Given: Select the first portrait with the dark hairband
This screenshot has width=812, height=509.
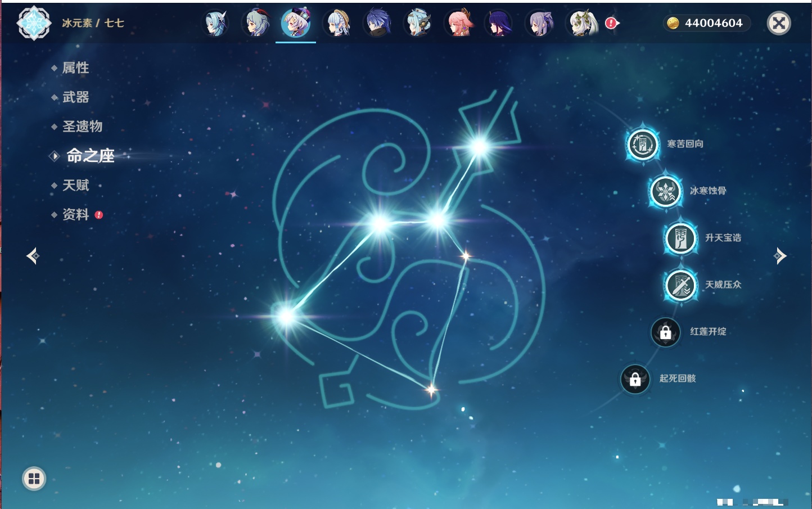Looking at the screenshot, I should 215,24.
